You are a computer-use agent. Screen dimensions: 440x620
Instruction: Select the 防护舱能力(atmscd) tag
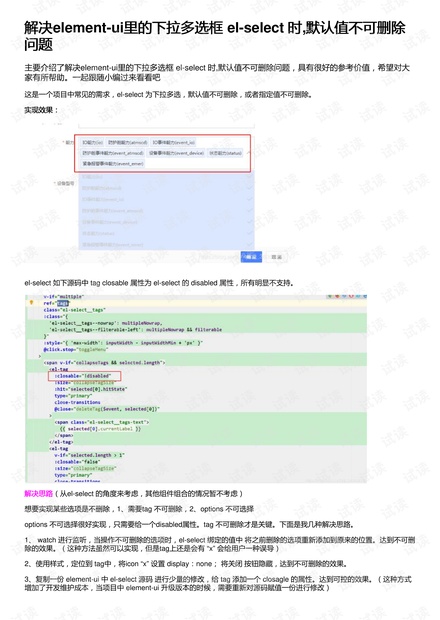pyautogui.click(x=127, y=142)
